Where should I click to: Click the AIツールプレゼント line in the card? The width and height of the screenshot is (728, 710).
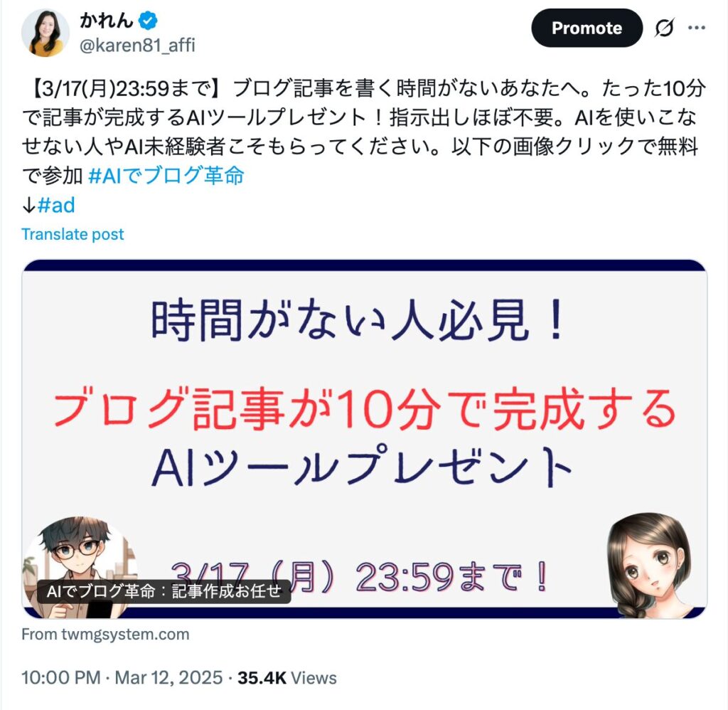pyautogui.click(x=362, y=465)
